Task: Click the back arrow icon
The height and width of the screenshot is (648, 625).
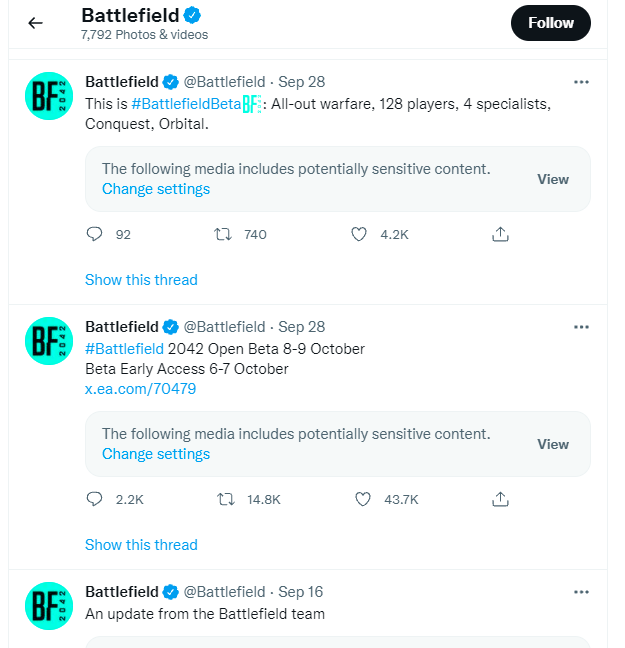Action: tap(36, 23)
